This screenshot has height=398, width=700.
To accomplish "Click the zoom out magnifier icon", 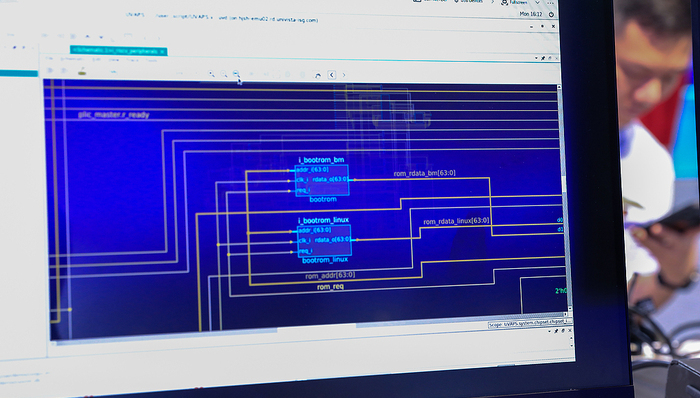I will [224, 74].
